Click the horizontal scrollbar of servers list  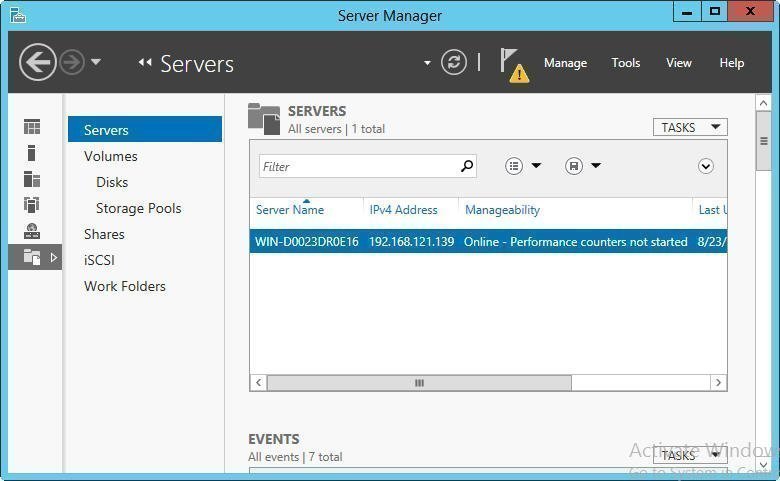coord(419,383)
